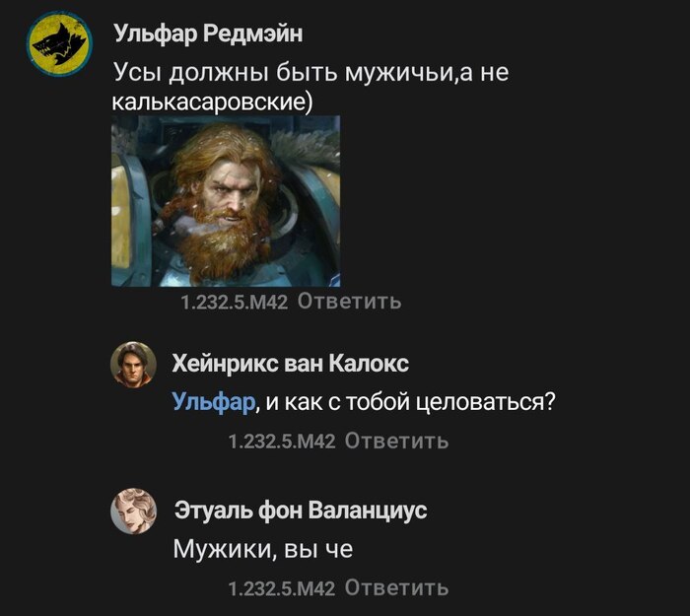Follow the blue Ульфар mention link
Image resolution: width=690 pixels, height=616 pixels.
click(x=214, y=402)
